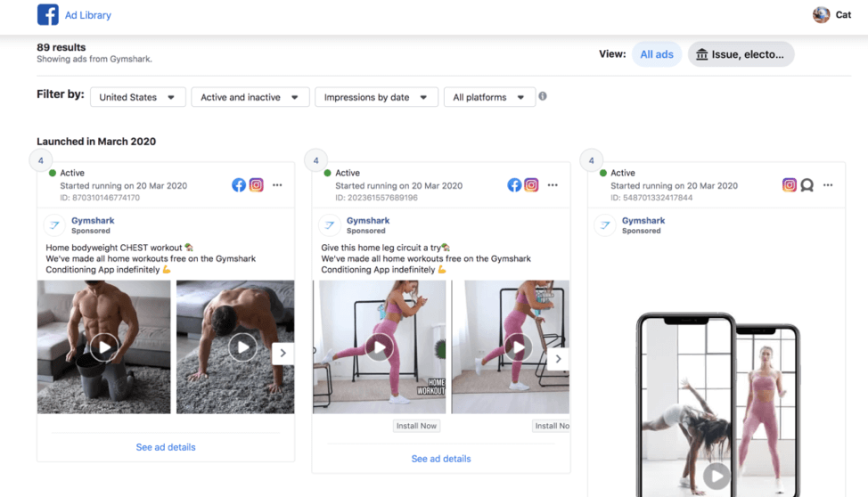Open more options for ad ID 202361557689196

click(x=553, y=185)
